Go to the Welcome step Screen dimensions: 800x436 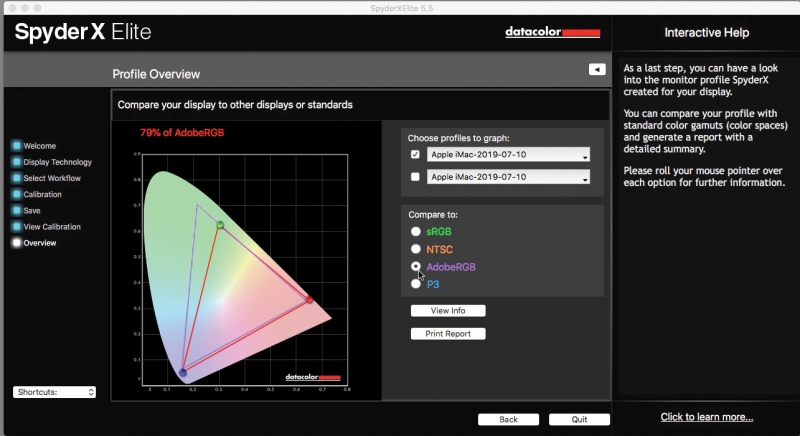pos(39,146)
